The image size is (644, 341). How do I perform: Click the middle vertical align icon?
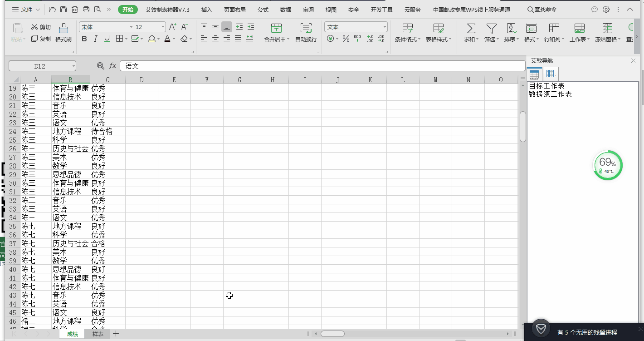pyautogui.click(x=215, y=27)
